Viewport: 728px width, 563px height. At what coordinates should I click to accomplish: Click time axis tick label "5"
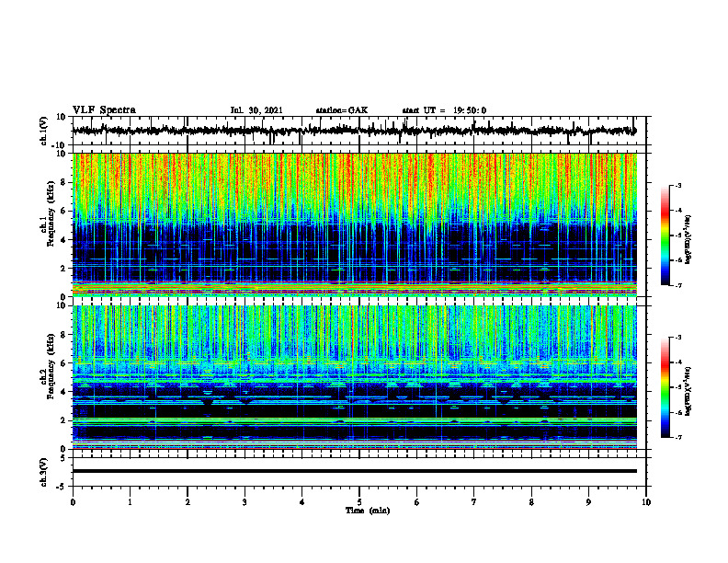pos(359,502)
